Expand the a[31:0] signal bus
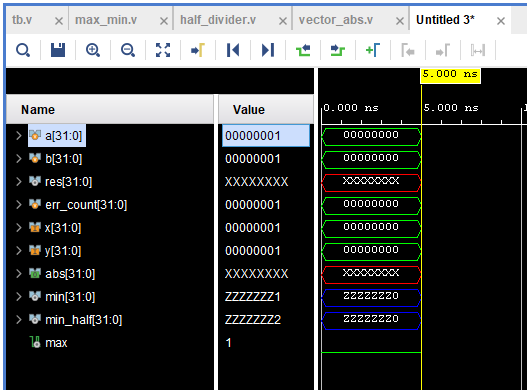Screen dimensions: 527x390 pyautogui.click(x=18, y=135)
